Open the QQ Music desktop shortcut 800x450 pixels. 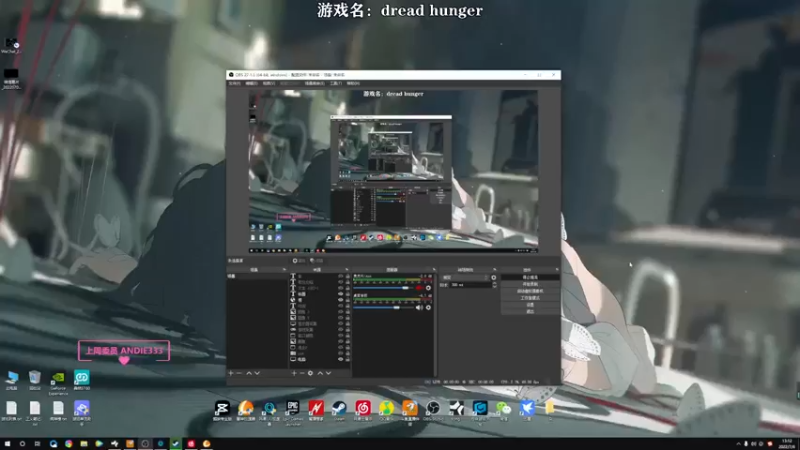(386, 408)
